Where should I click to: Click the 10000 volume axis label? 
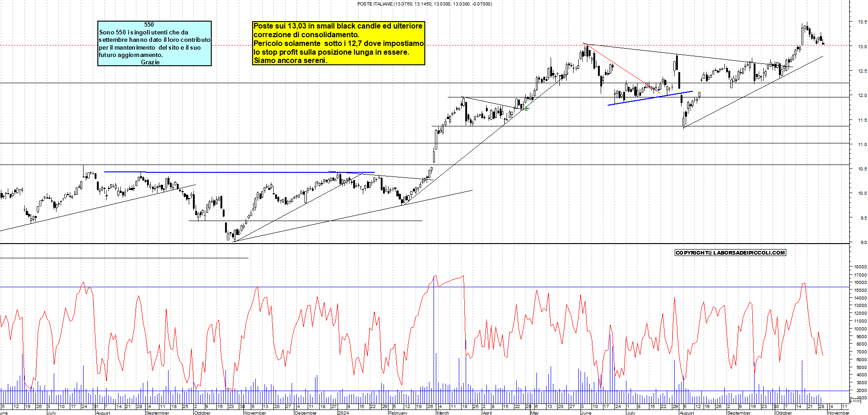(x=860, y=329)
